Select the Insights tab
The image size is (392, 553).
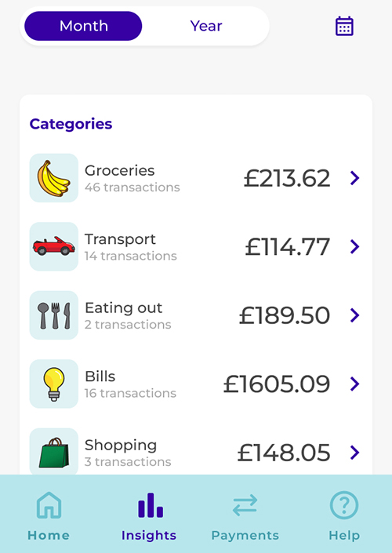[x=149, y=517]
